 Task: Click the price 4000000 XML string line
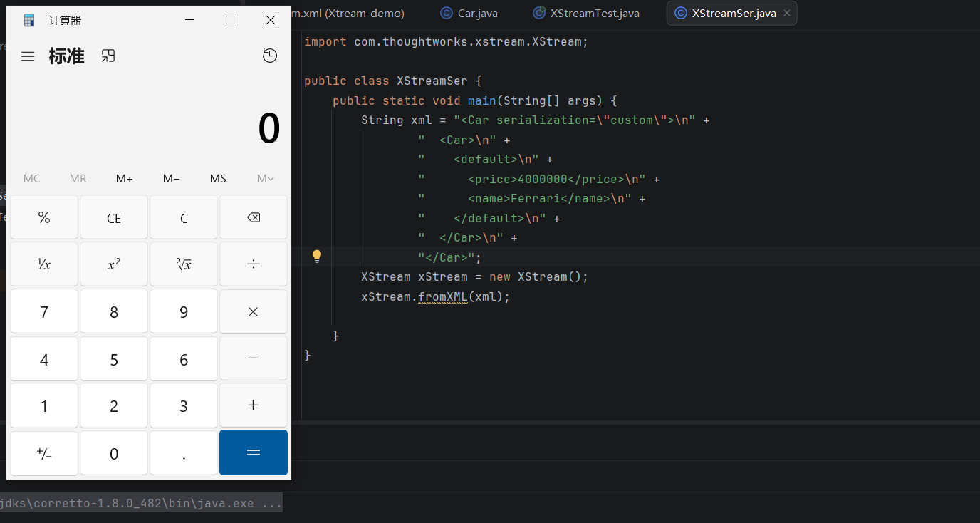(x=539, y=179)
